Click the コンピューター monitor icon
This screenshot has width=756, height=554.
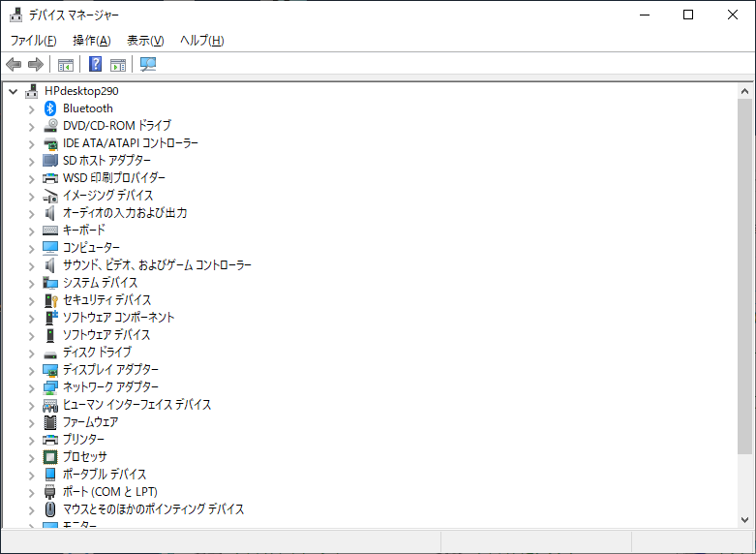click(x=50, y=248)
